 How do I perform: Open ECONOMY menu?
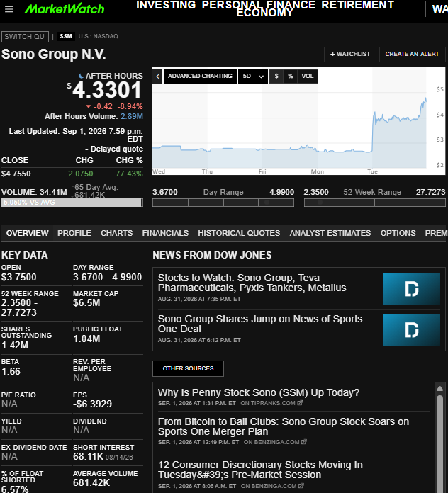[x=264, y=13]
